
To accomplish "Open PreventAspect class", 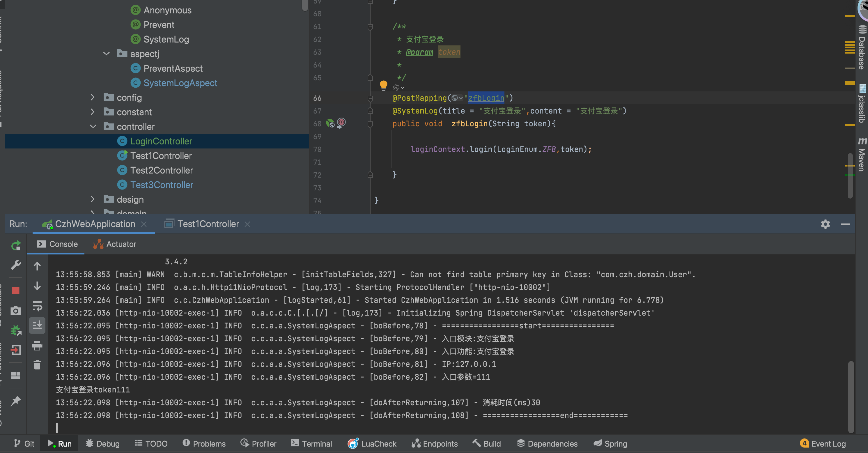I will point(173,68).
